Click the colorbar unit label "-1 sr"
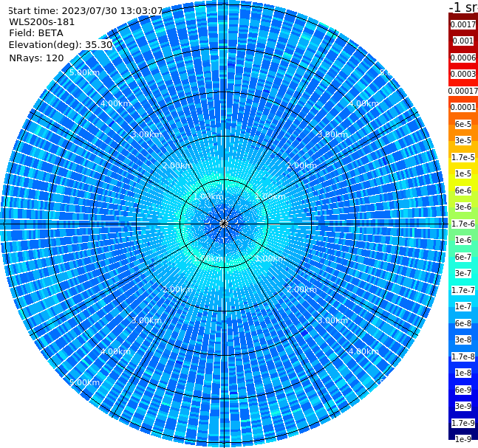The image size is (478, 448). 463,7
